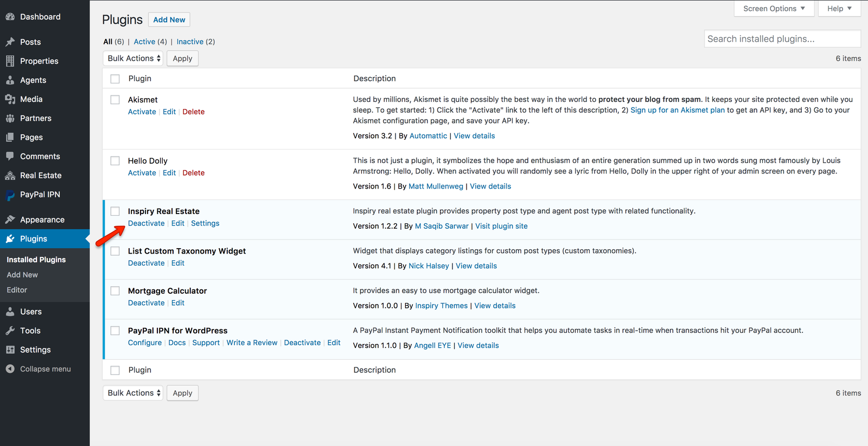Open the Inspiry Themes author link
The width and height of the screenshot is (868, 446).
442,306
